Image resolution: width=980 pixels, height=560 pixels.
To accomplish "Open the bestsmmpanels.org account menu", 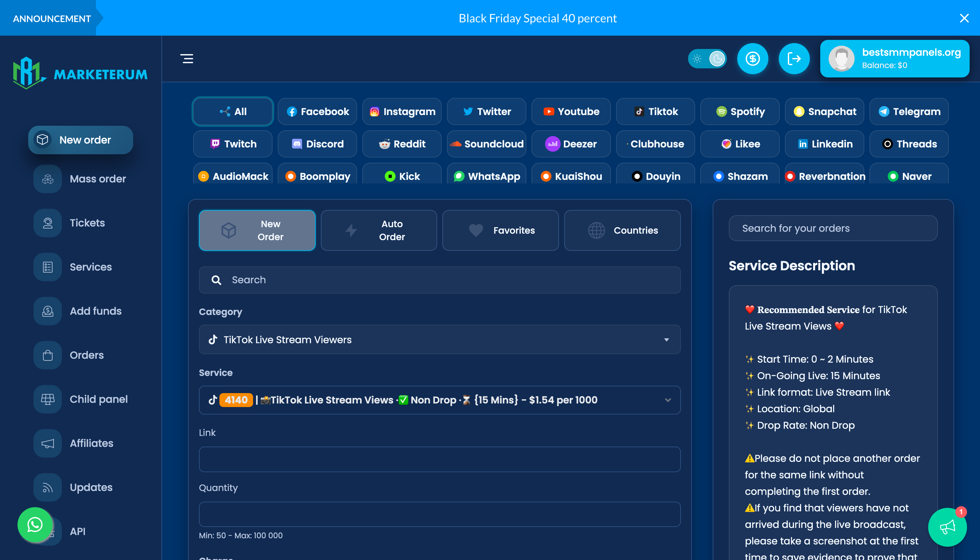I will click(x=894, y=58).
